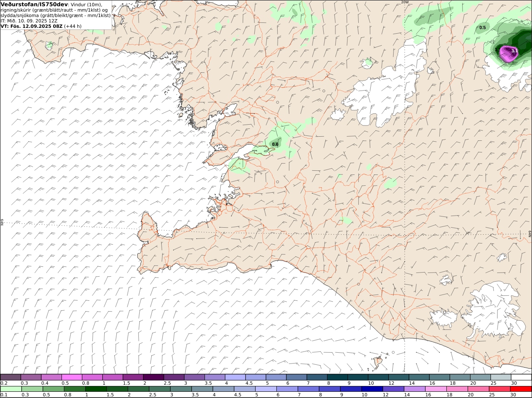
Task: Click the pale green 0.1 swatch in the lower rain legend row
Action: point(10,389)
